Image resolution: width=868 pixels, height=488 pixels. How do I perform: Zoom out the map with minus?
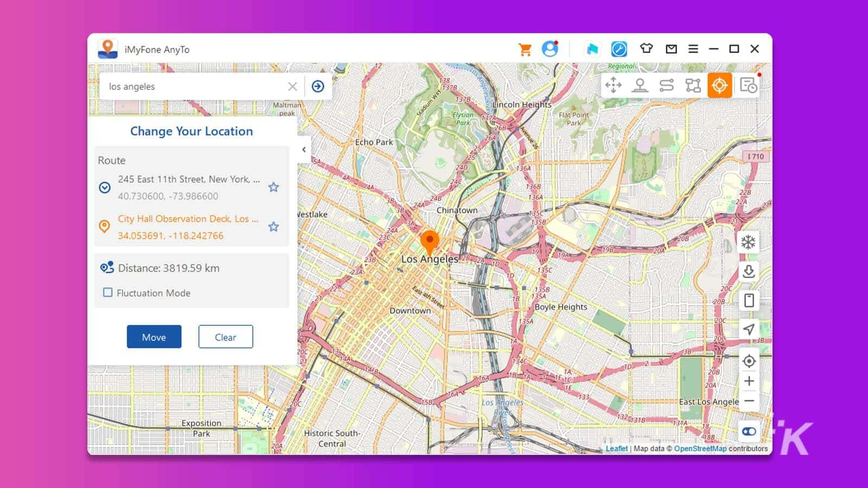(749, 401)
